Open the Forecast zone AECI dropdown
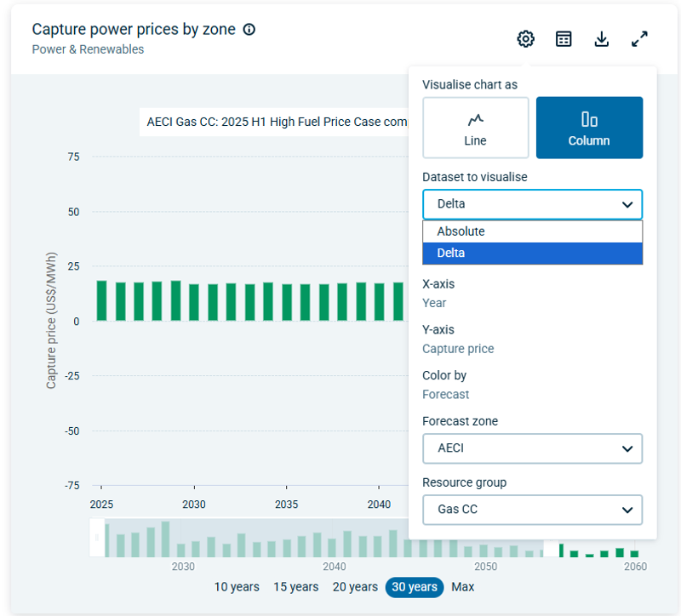Viewport: 681px width, 616px height. [x=532, y=448]
